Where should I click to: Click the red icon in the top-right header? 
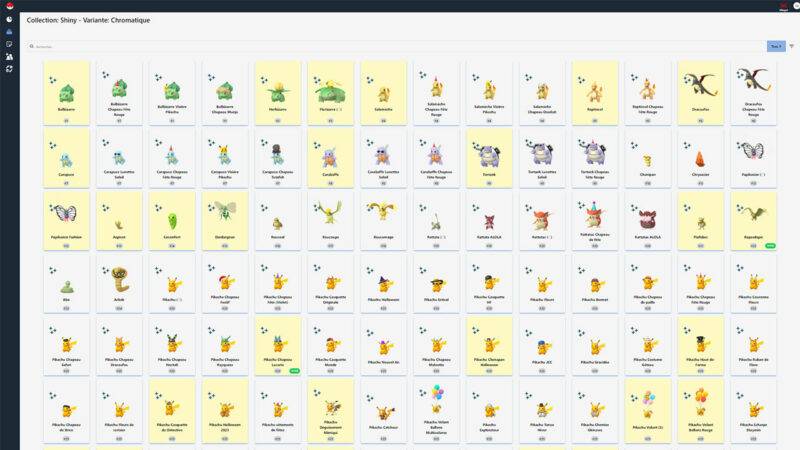pos(783,6)
